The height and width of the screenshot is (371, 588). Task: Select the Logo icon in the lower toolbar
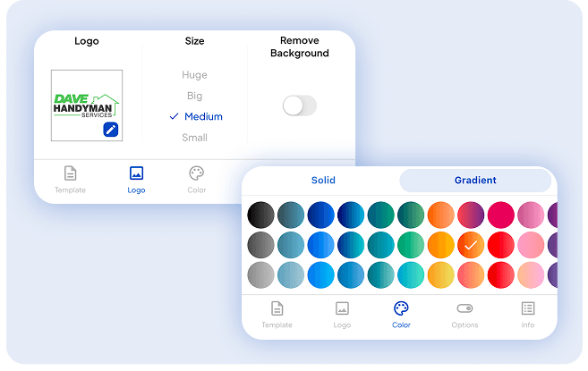342,308
